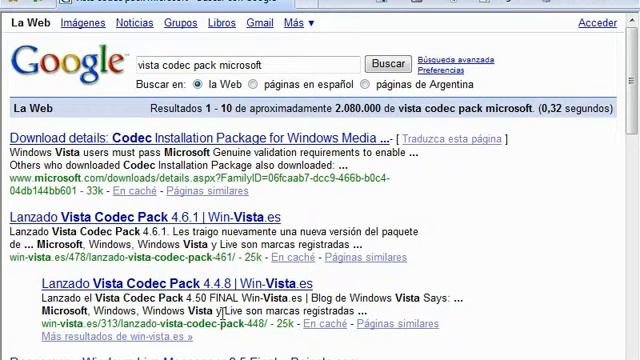Open 'Páginas similares' for Codec Pack 4.6.1 result

tap(366, 257)
